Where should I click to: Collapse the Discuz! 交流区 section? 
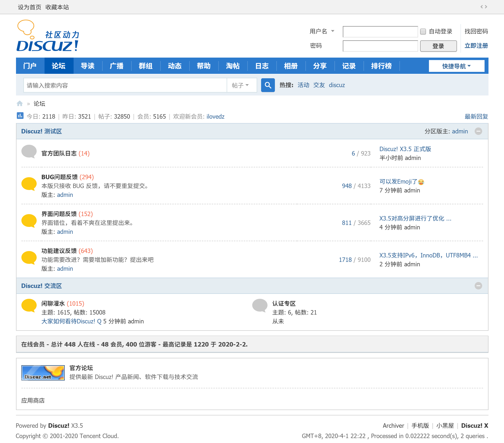tap(478, 286)
